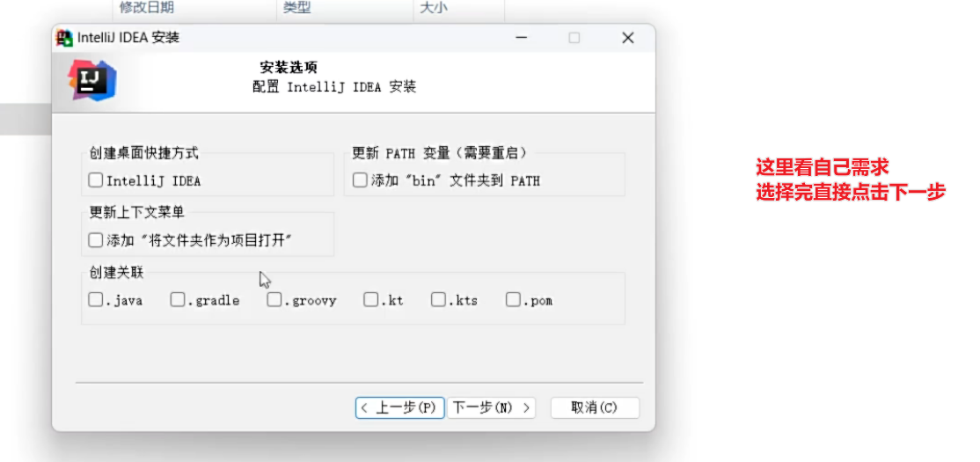This screenshot has height=462, width=980.
Task: Click the 创建桌面快捷方式 group label
Action: 143,152
